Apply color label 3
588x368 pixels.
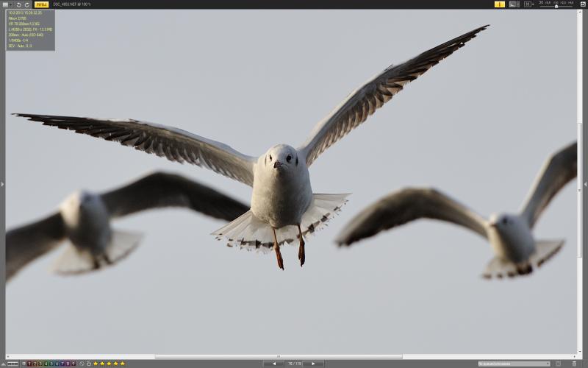pos(40,364)
